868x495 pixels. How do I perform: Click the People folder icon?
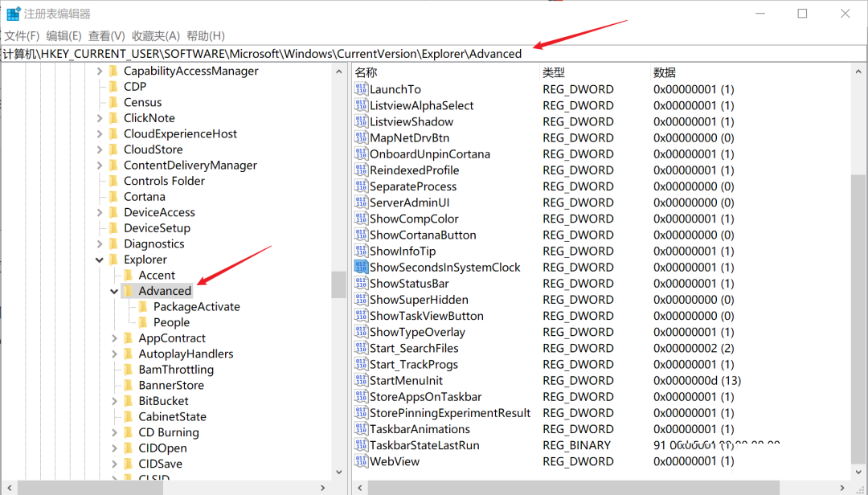[143, 322]
